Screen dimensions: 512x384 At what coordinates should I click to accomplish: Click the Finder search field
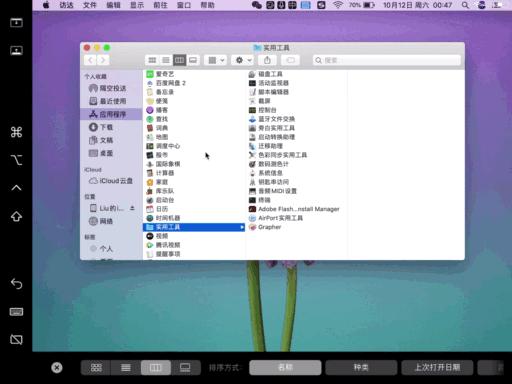tap(387, 60)
